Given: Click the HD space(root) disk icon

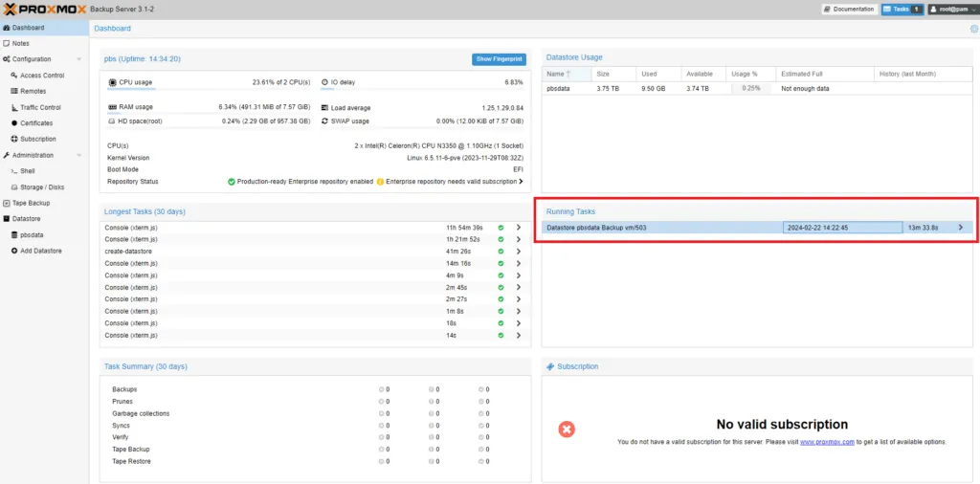Looking at the screenshot, I should click(x=113, y=121).
